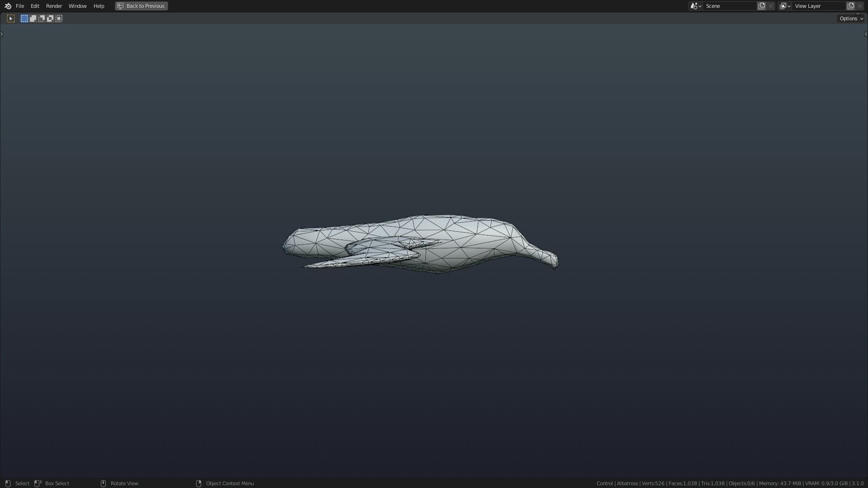Open the Options dropdown
The width and height of the screenshot is (868, 488).
pyautogui.click(x=851, y=19)
